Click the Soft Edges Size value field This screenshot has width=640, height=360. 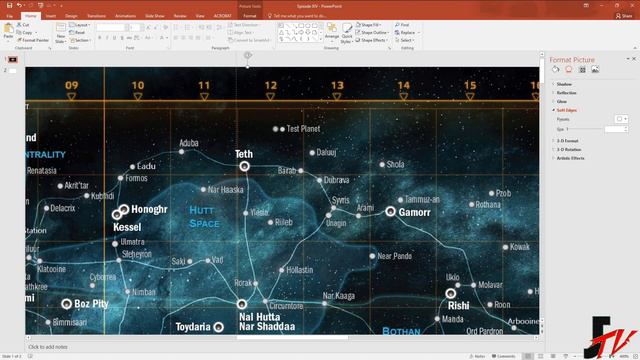[x=615, y=129]
